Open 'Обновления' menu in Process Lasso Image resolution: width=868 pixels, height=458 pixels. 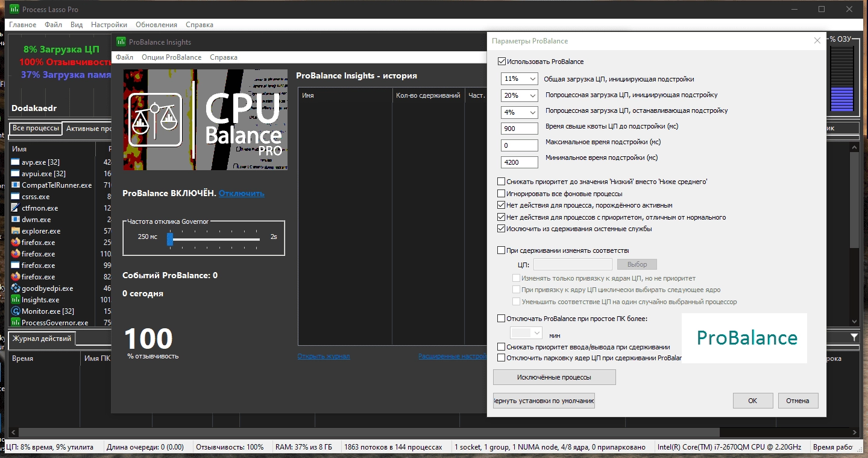coord(157,25)
